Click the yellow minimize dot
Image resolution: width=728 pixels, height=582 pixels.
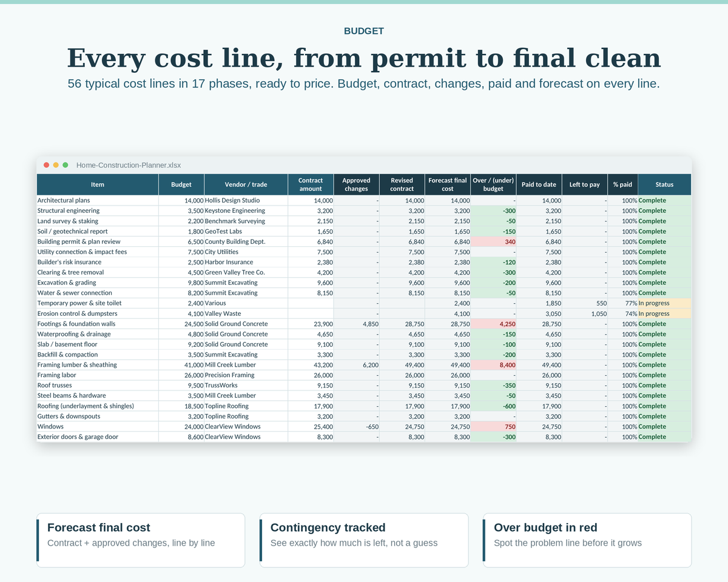[56, 165]
